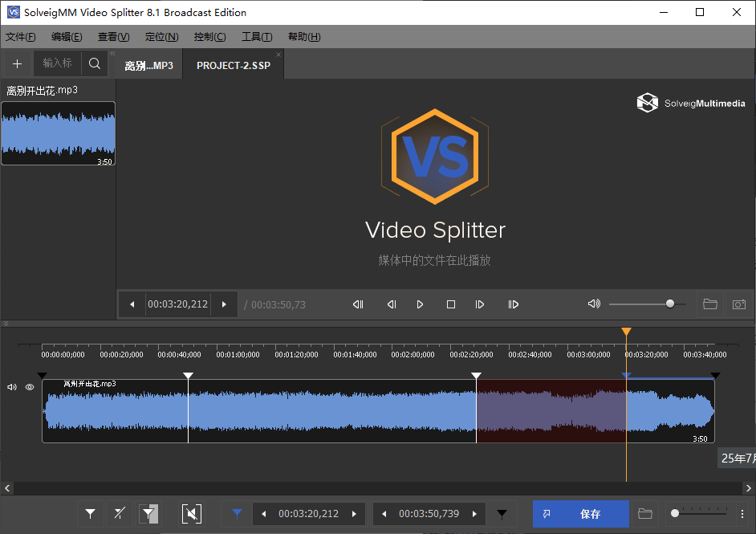Open the 工具(T) menu

click(x=257, y=37)
